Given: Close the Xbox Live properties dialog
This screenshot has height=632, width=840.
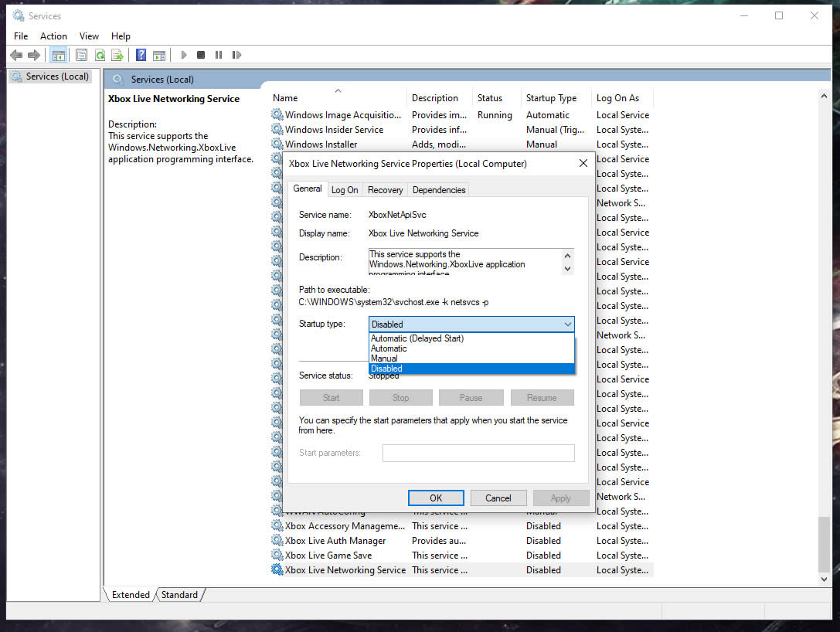Looking at the screenshot, I should pyautogui.click(x=583, y=163).
